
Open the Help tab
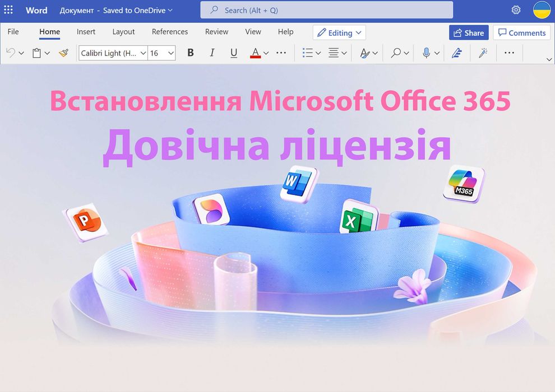point(286,32)
